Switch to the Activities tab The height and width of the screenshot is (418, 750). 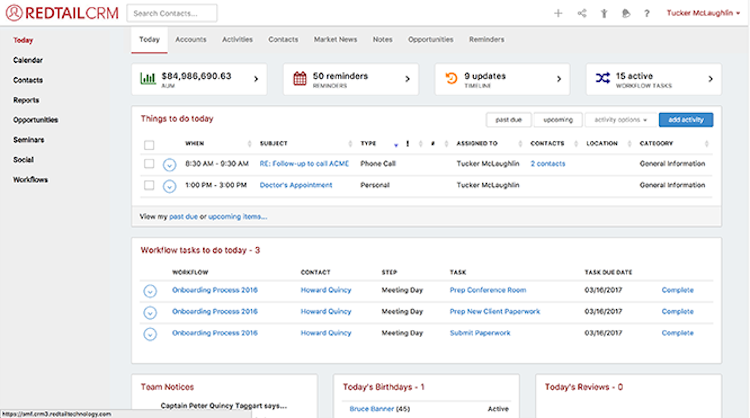(237, 40)
